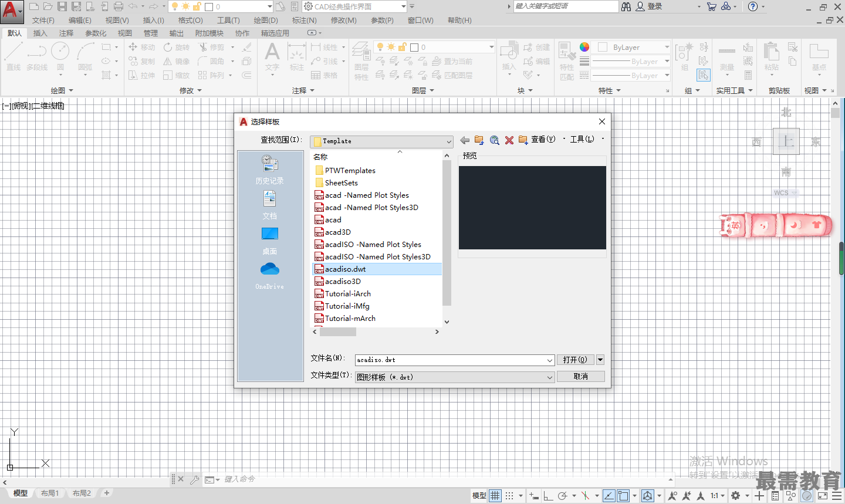Click the Cancel (取消) button in dialog

tap(581, 376)
